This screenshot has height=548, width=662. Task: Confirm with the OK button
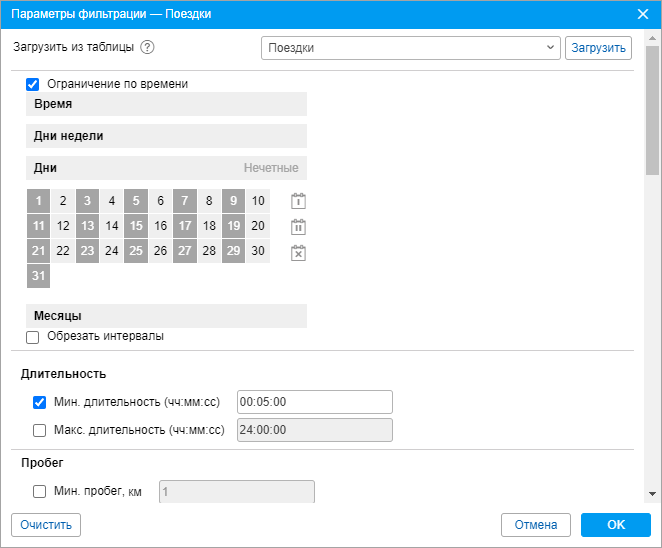click(x=615, y=525)
